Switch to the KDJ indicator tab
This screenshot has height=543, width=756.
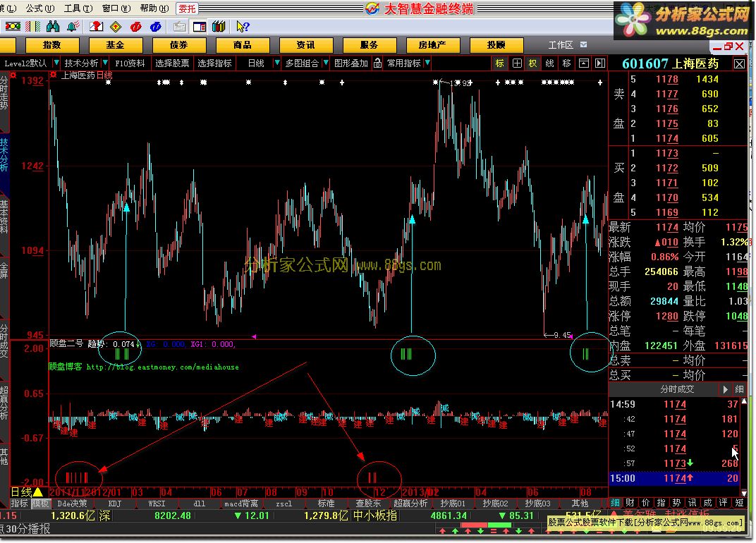point(115,504)
